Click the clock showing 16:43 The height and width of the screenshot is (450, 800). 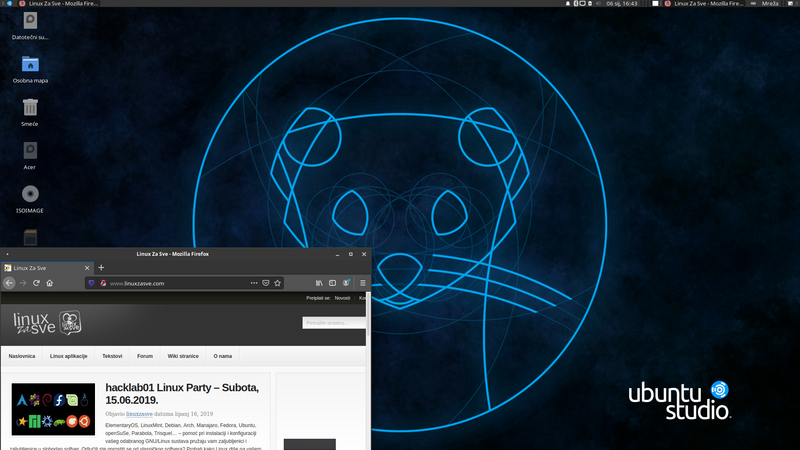pyautogui.click(x=621, y=4)
